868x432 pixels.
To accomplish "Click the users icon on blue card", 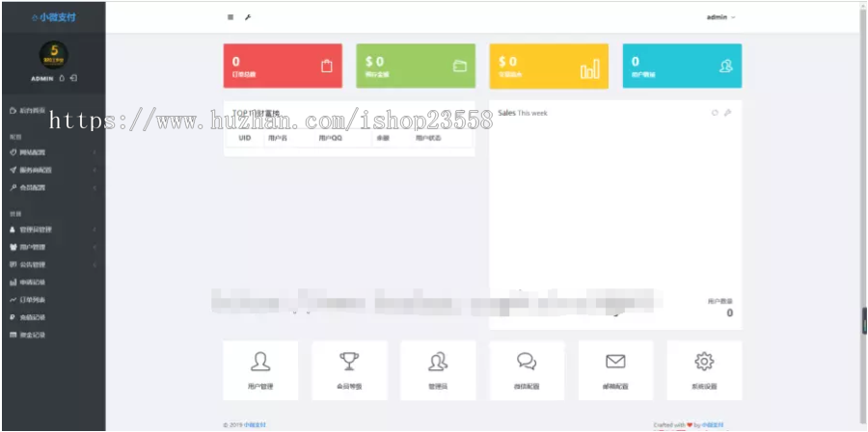I will pos(725,66).
